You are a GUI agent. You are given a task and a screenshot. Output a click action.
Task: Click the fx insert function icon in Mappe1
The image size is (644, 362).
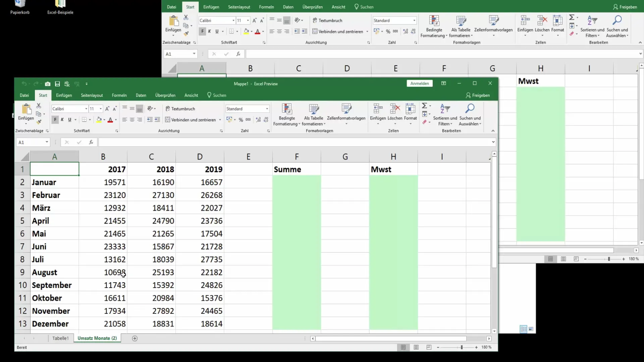tap(91, 142)
